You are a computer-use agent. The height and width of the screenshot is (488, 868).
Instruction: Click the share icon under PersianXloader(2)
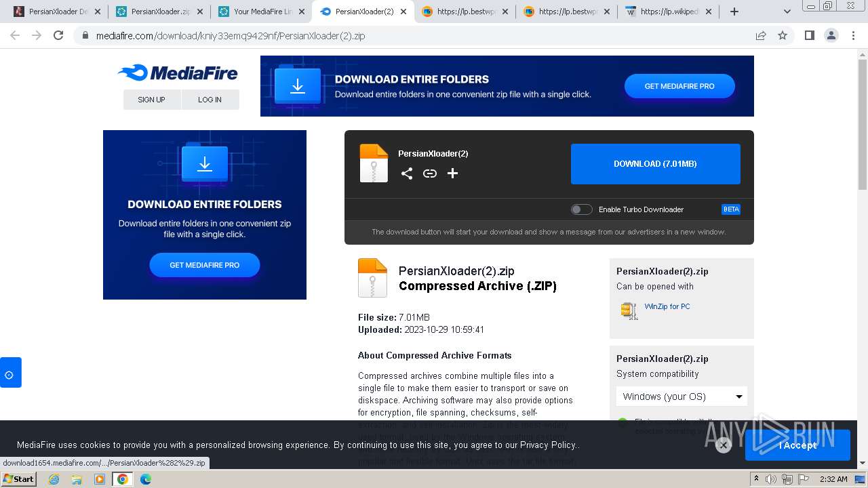coord(407,174)
